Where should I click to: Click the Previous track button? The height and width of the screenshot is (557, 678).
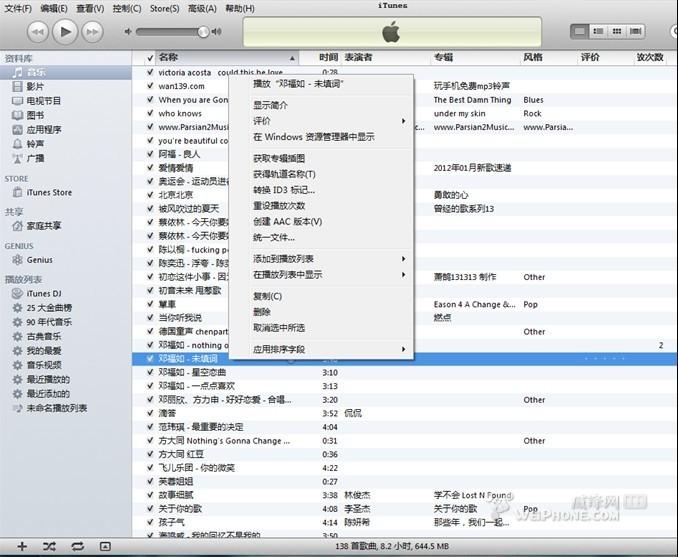click(x=38, y=32)
